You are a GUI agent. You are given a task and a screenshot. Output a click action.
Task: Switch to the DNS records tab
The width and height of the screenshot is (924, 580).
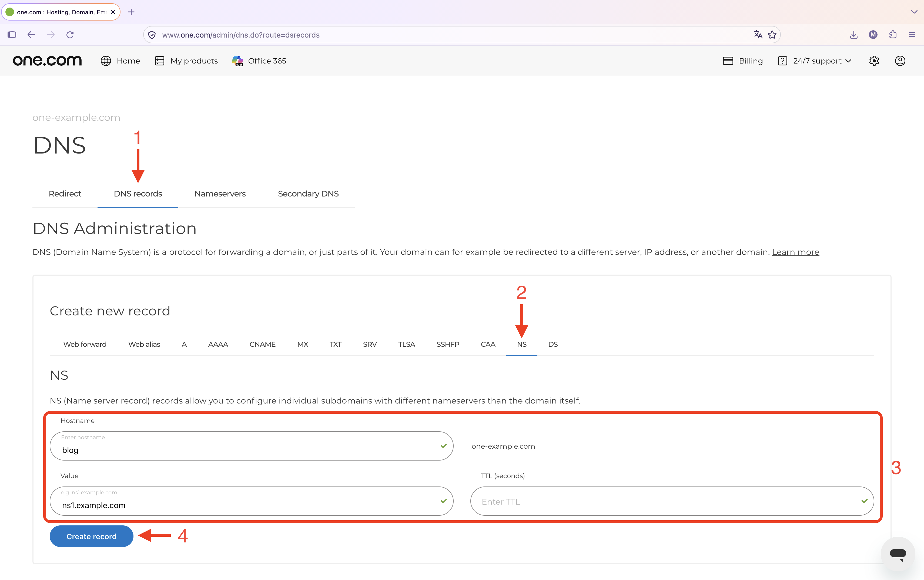138,194
